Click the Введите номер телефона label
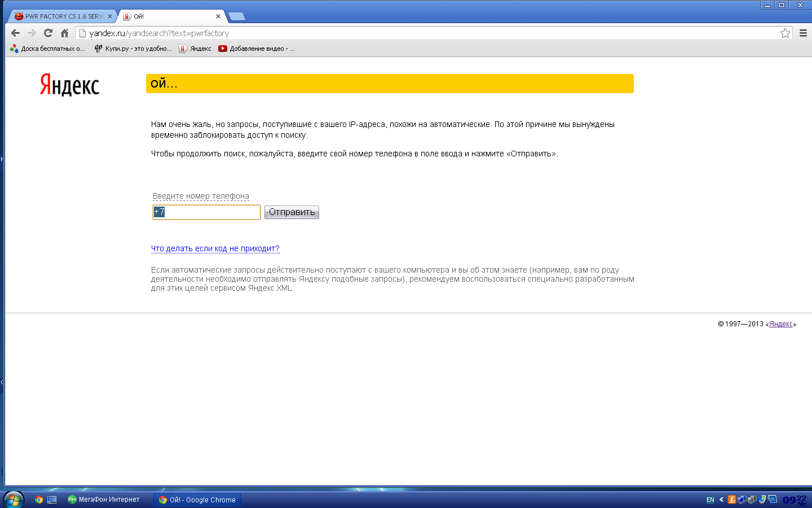812x508 pixels. click(201, 196)
